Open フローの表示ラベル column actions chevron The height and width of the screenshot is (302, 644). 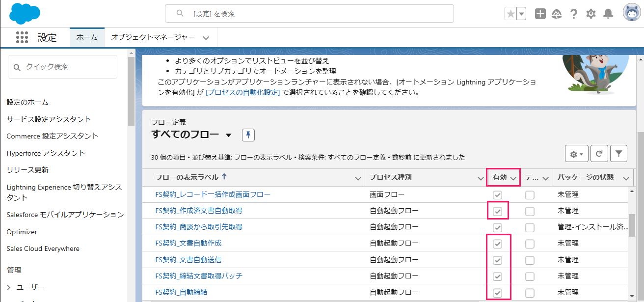click(358, 178)
